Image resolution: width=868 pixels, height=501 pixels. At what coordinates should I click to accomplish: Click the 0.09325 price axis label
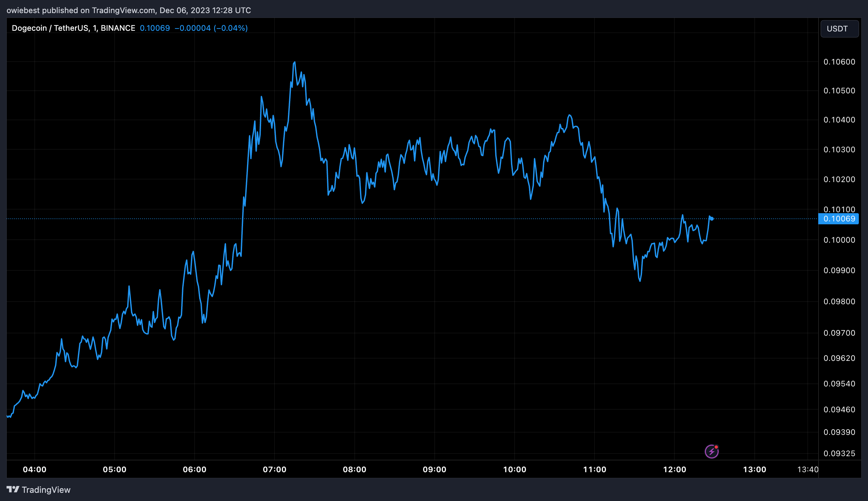[x=839, y=454]
